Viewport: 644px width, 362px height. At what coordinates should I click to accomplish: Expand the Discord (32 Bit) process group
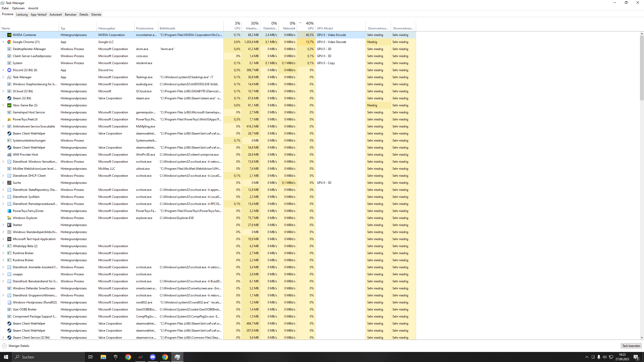(x=3, y=70)
